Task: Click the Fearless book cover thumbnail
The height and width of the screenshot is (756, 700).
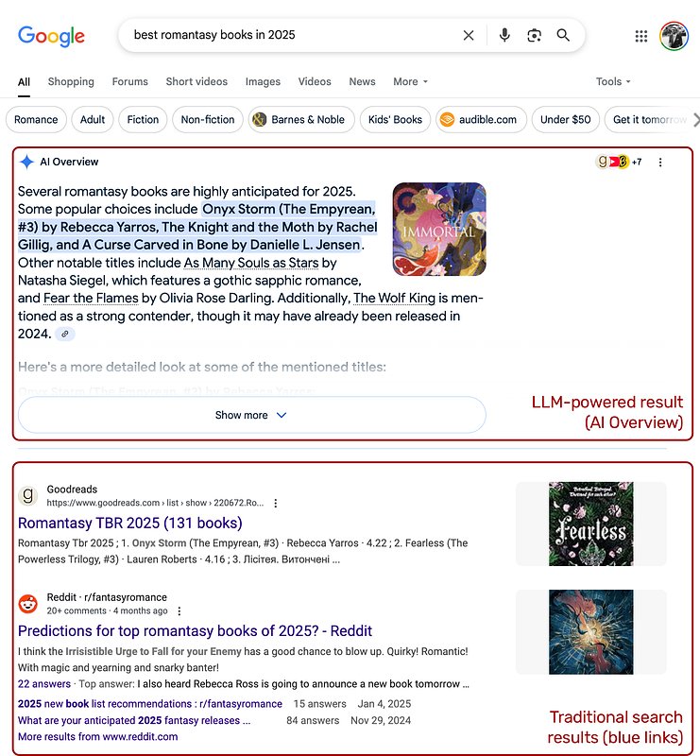Action: pyautogui.click(x=591, y=524)
